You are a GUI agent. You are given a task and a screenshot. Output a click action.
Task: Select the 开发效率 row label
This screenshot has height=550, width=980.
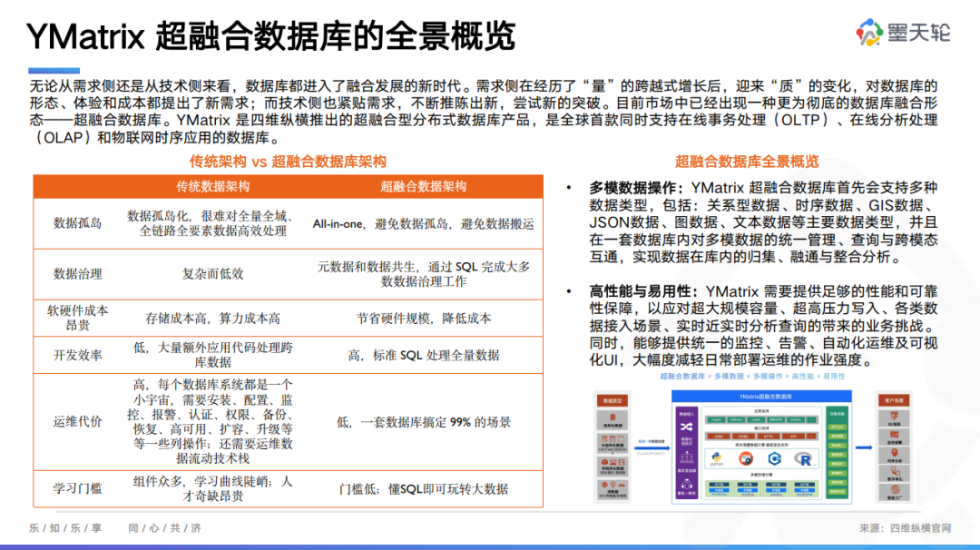tap(77, 355)
